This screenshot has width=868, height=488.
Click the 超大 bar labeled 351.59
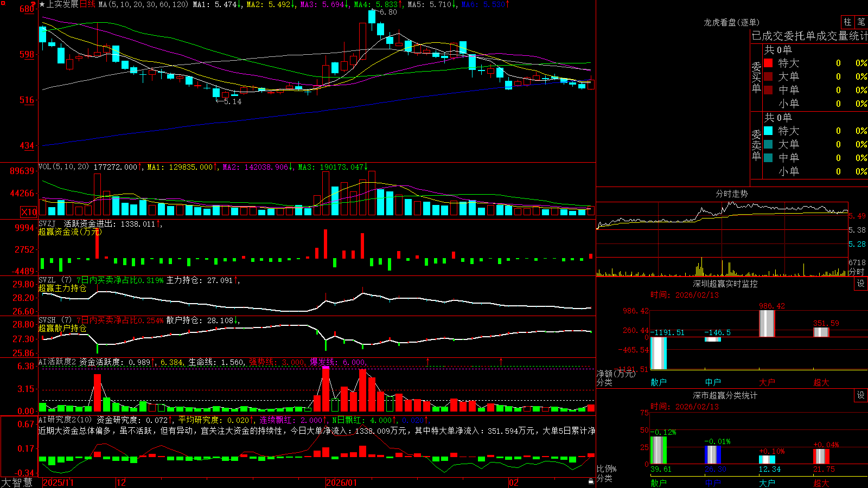tap(821, 332)
